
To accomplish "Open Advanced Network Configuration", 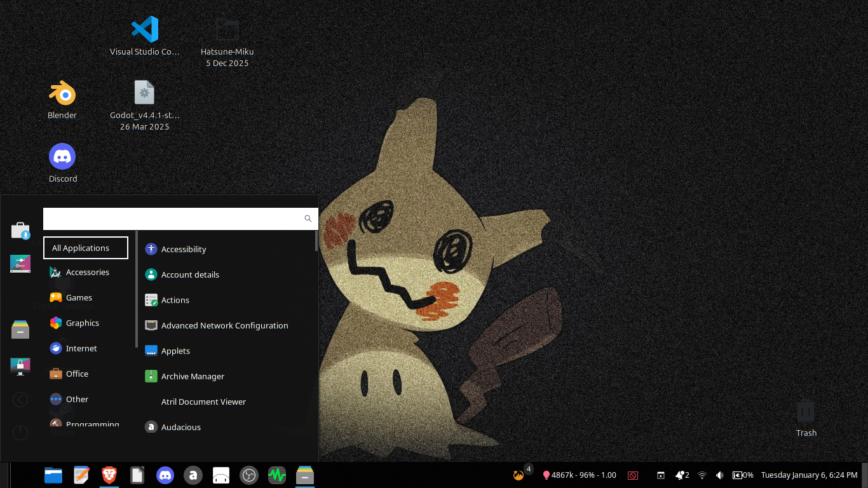I will pos(224,325).
